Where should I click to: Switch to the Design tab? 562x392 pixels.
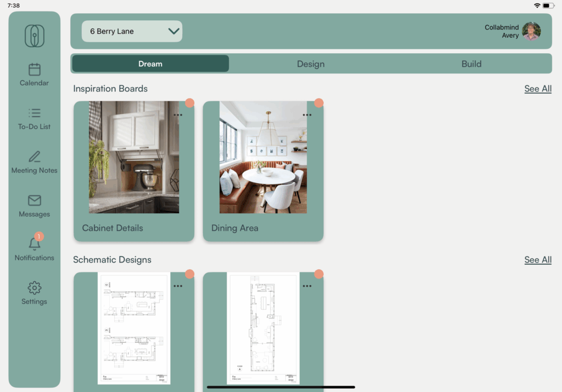311,64
